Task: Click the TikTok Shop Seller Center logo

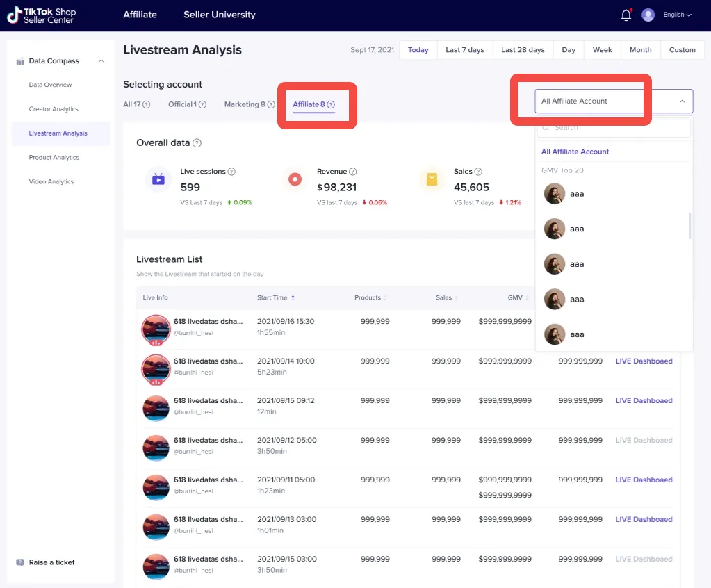Action: [42, 15]
